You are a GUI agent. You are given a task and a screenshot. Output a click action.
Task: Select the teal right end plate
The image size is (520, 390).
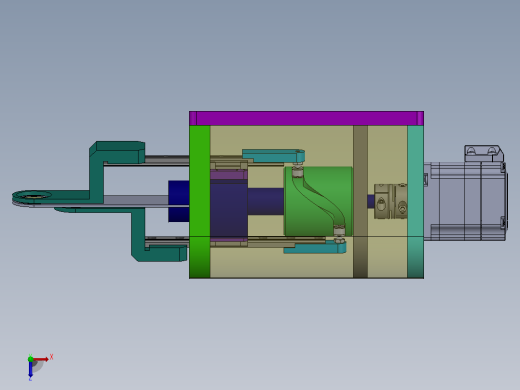tap(416, 202)
